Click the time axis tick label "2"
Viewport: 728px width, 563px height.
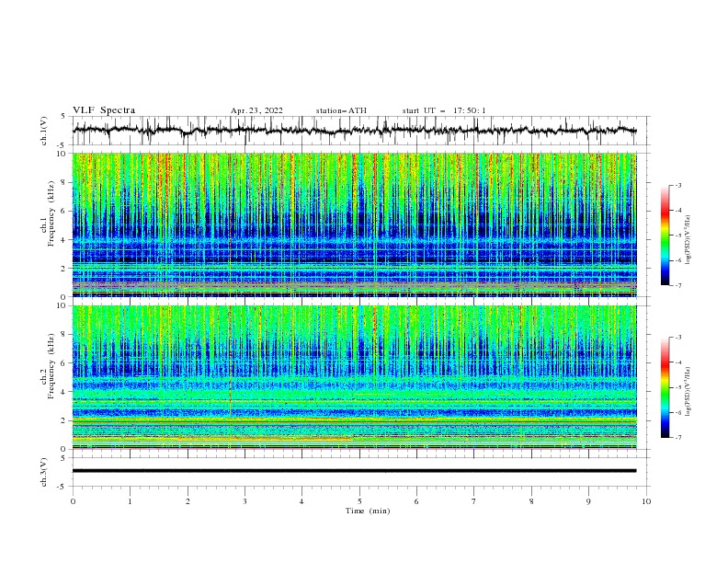coord(188,501)
